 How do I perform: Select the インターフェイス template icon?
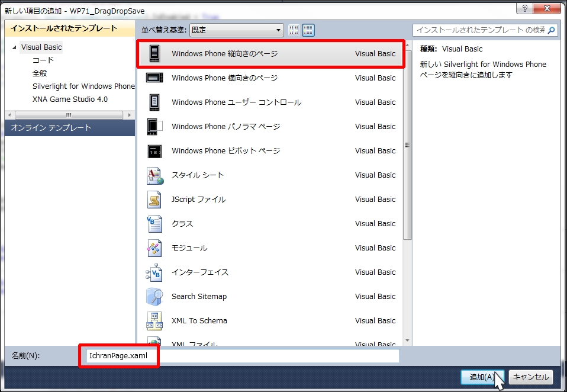[154, 272]
